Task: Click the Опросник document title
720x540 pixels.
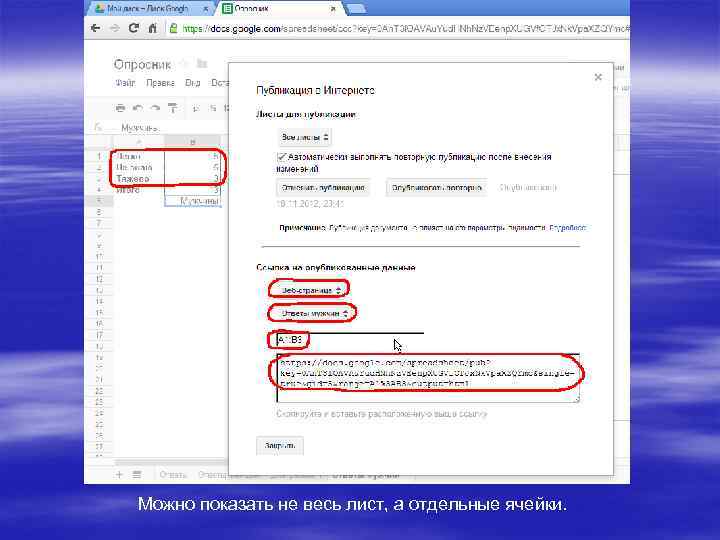Action: click(x=142, y=64)
